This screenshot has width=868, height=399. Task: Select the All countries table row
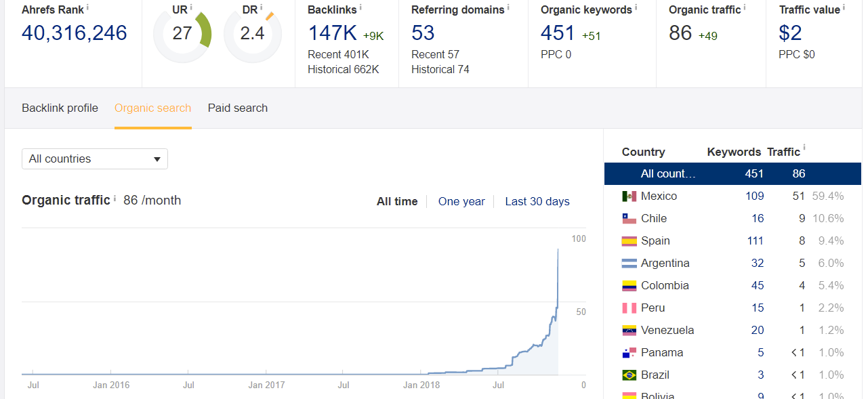tap(732, 173)
